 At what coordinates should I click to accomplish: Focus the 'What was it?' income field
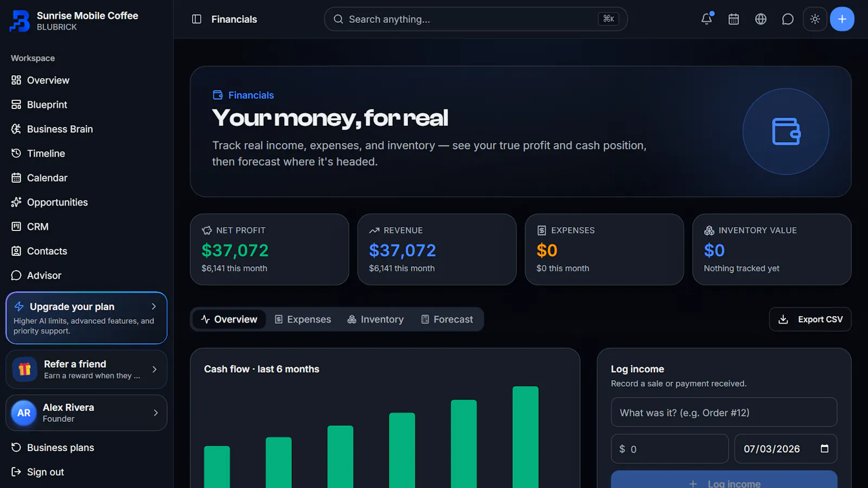click(x=724, y=413)
